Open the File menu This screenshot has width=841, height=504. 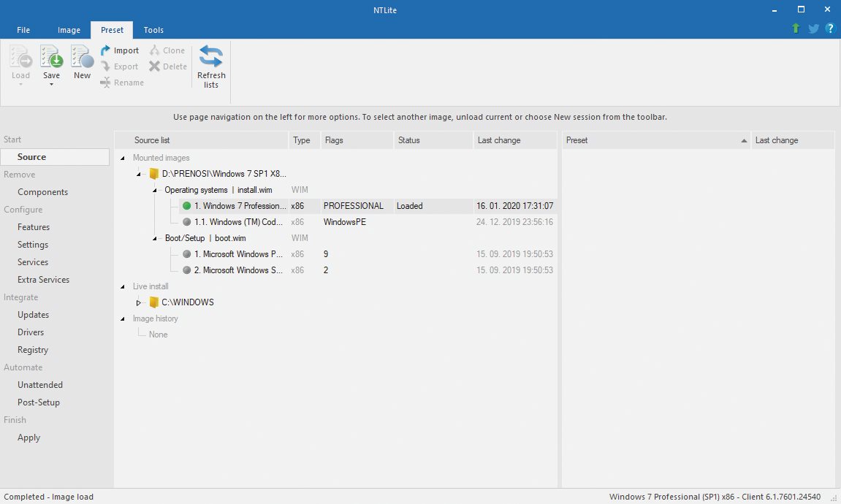pyautogui.click(x=23, y=30)
